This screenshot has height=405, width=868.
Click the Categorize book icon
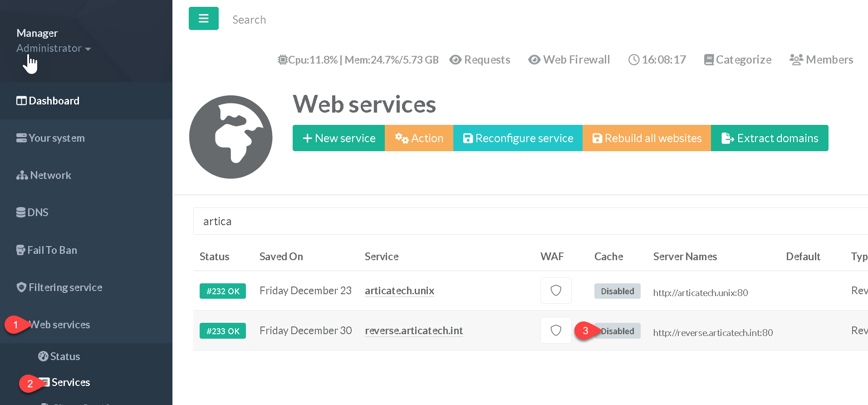[708, 60]
